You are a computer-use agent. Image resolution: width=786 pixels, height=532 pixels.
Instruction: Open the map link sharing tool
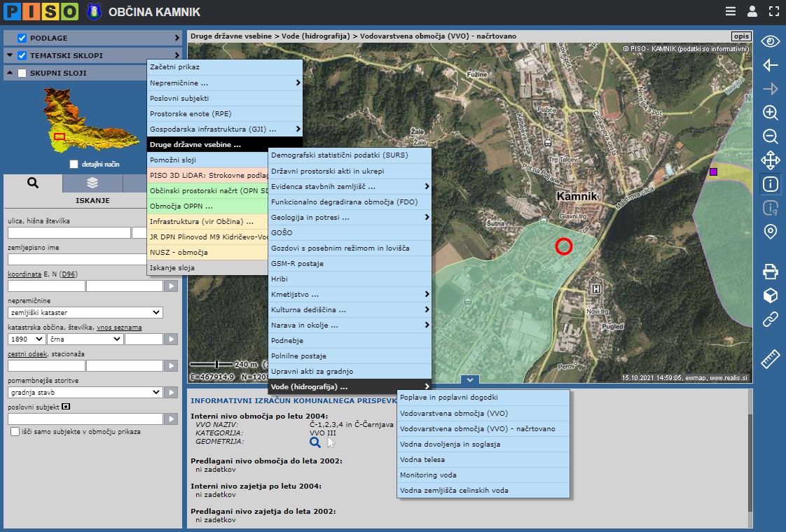[770, 320]
